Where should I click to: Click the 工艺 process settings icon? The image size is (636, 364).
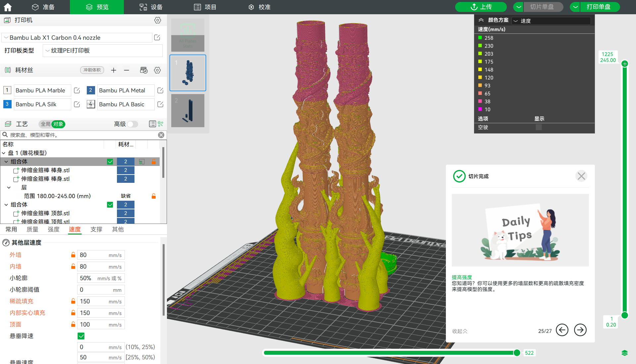click(x=7, y=124)
